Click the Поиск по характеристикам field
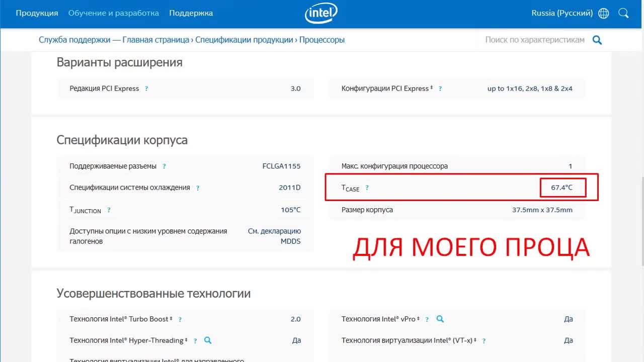The height and width of the screenshot is (362, 644). (534, 40)
